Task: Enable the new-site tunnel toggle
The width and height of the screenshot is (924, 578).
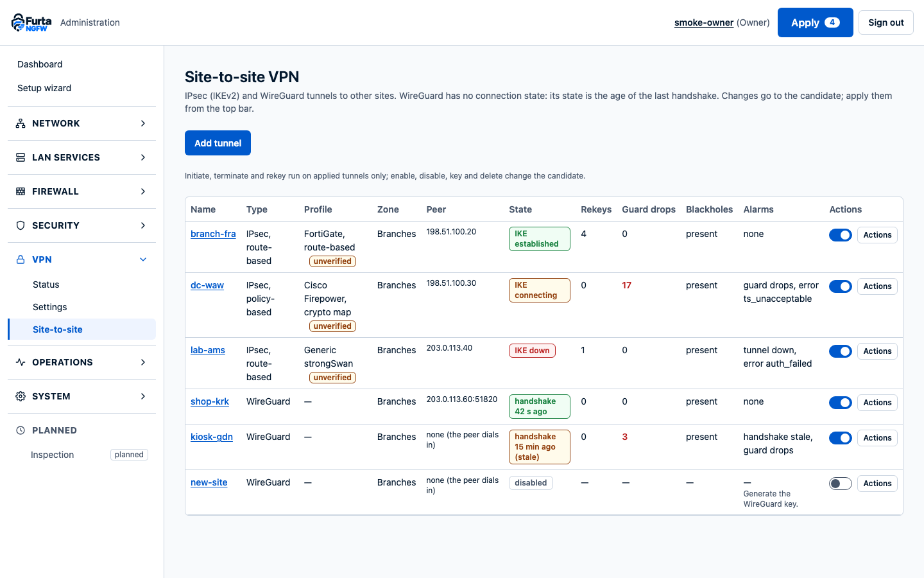Action: click(841, 484)
